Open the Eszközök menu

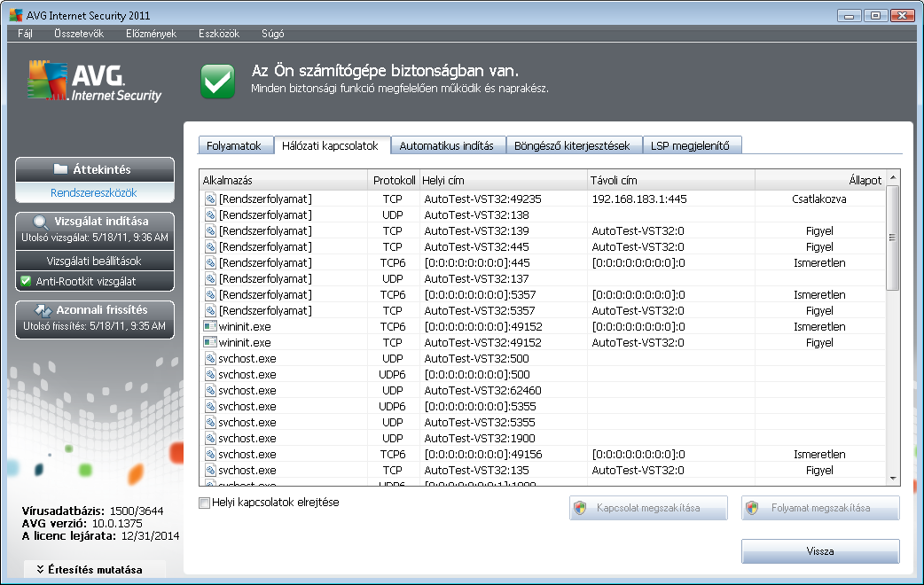pos(219,34)
